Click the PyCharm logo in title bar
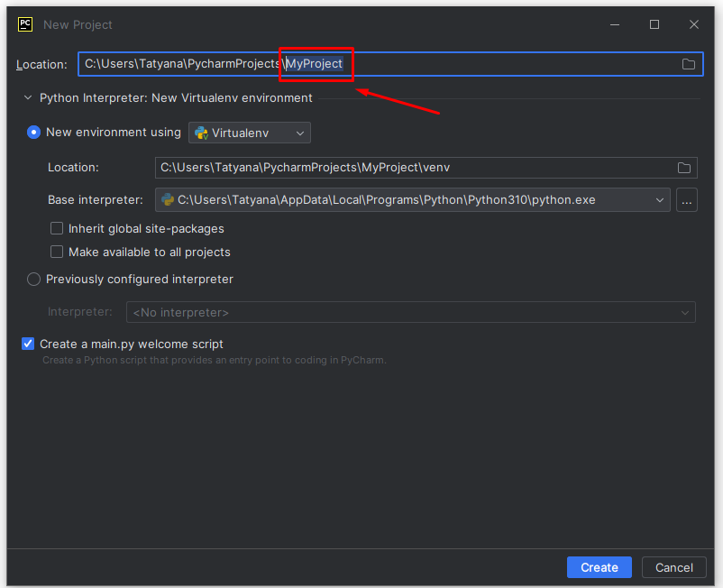 (x=25, y=24)
